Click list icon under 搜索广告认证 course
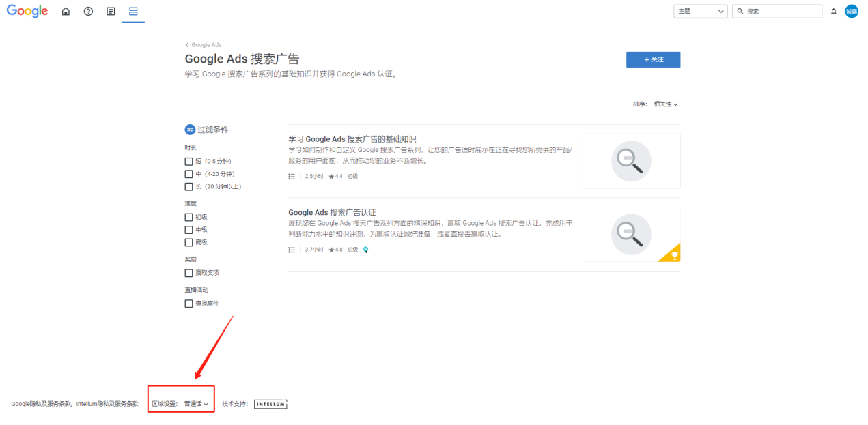This screenshot has width=868, height=425. pos(292,250)
